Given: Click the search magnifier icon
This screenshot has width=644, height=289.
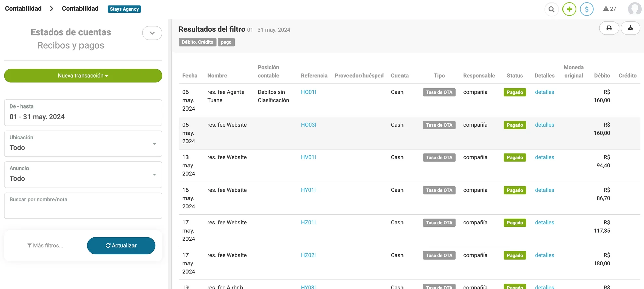Looking at the screenshot, I should pyautogui.click(x=551, y=9).
